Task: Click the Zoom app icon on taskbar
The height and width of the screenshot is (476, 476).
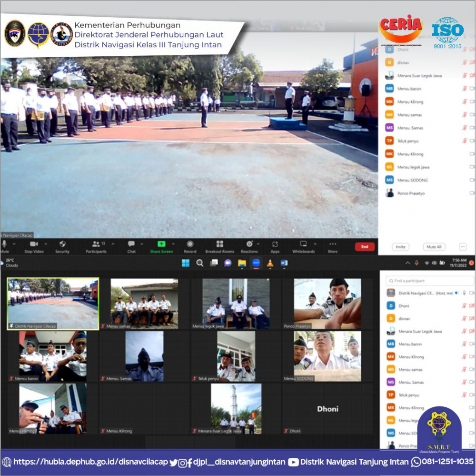Action: point(256,263)
